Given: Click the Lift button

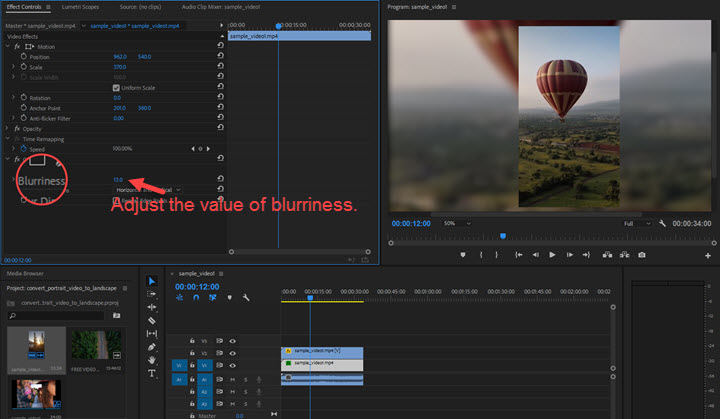Looking at the screenshot, I should [608, 255].
